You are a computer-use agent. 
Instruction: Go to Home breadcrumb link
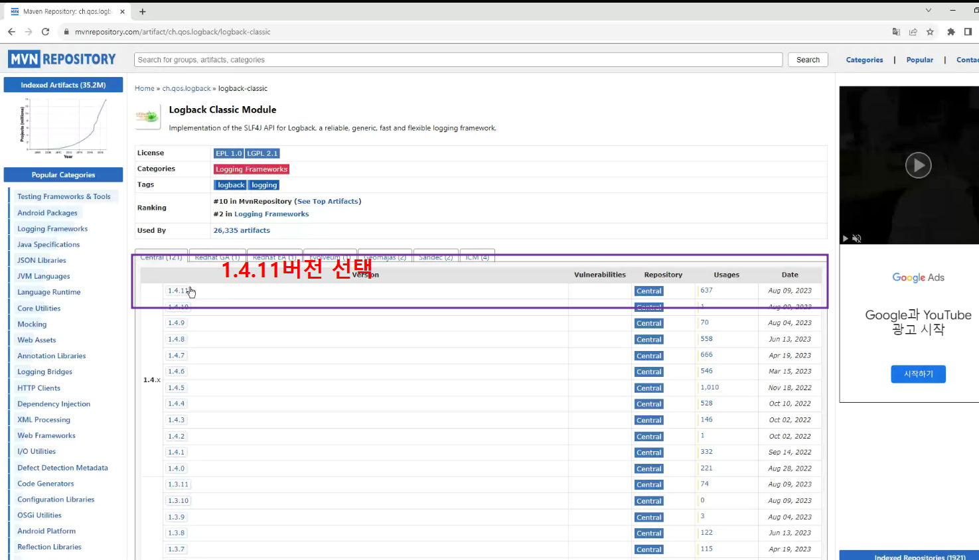[x=144, y=88]
